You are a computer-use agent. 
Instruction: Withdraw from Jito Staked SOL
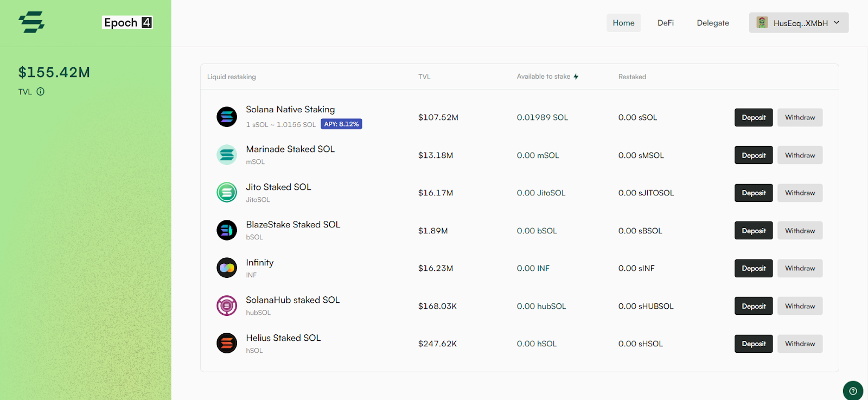coord(800,193)
